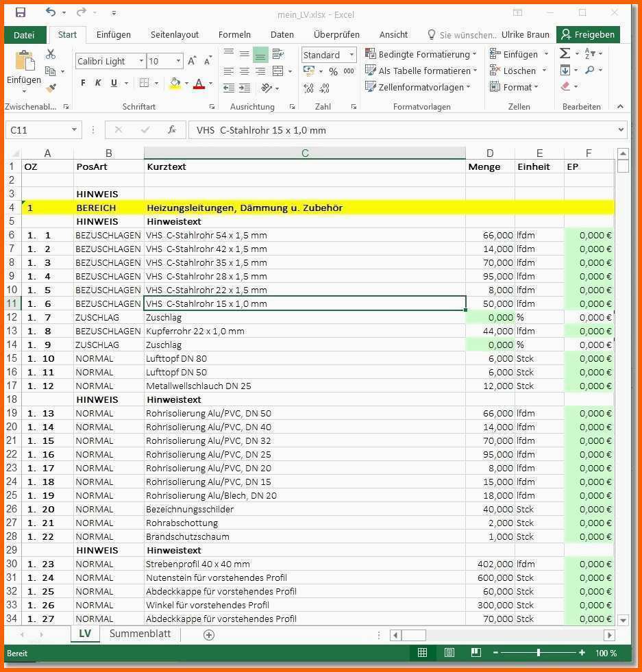Click the large Einfügen paste icon
This screenshot has width=642, height=672.
point(25,61)
